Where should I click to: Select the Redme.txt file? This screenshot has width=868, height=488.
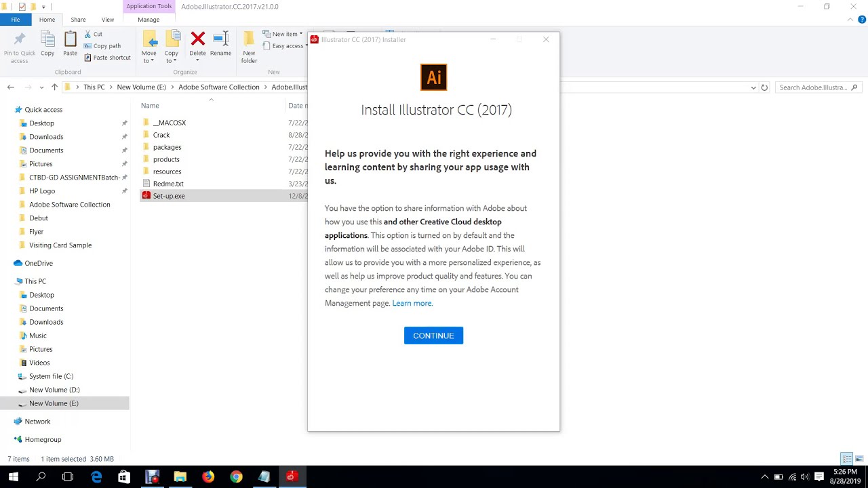pos(168,184)
